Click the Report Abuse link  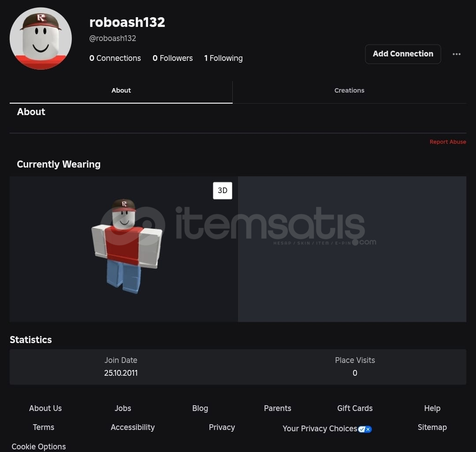click(x=448, y=142)
